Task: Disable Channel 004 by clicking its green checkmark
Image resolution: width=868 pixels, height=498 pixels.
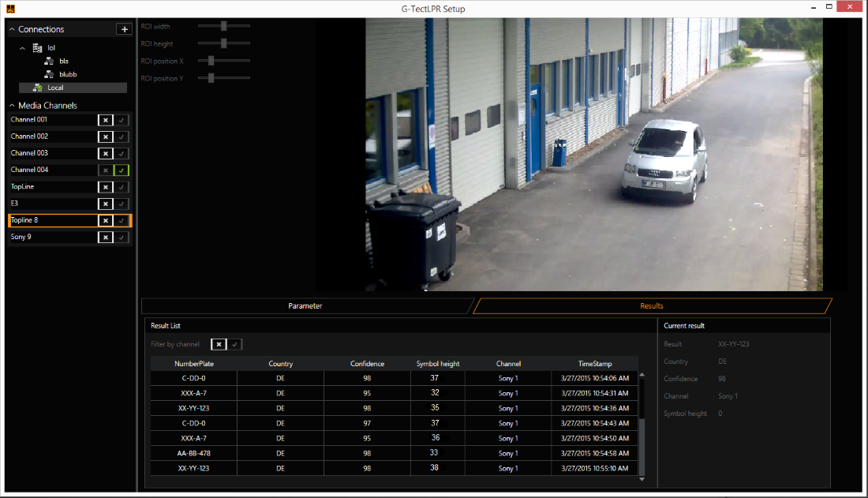Action: pyautogui.click(x=120, y=170)
